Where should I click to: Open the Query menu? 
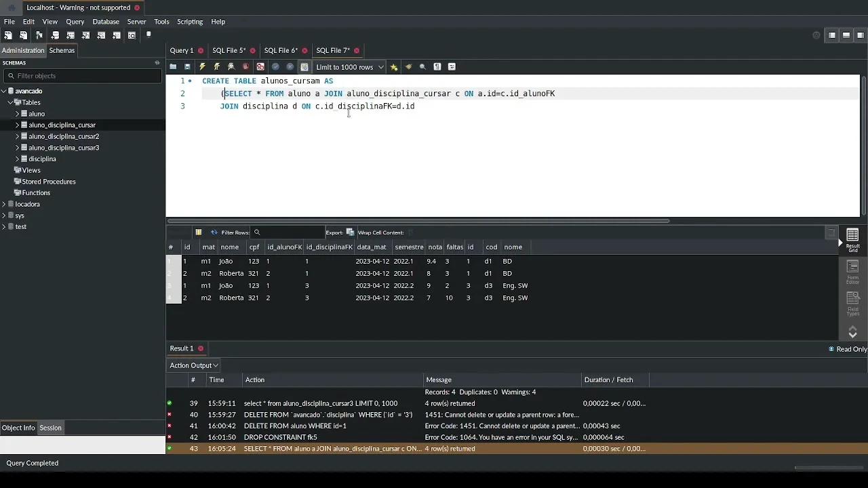(75, 22)
